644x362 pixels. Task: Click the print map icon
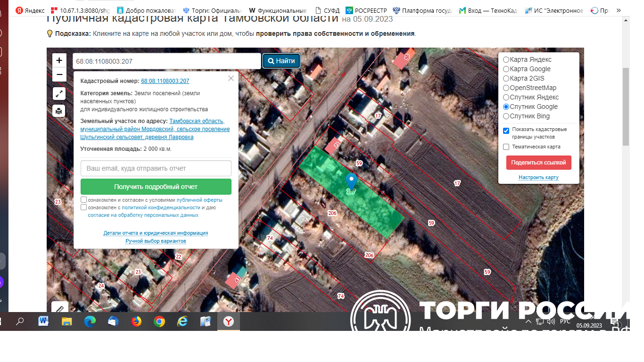59,111
